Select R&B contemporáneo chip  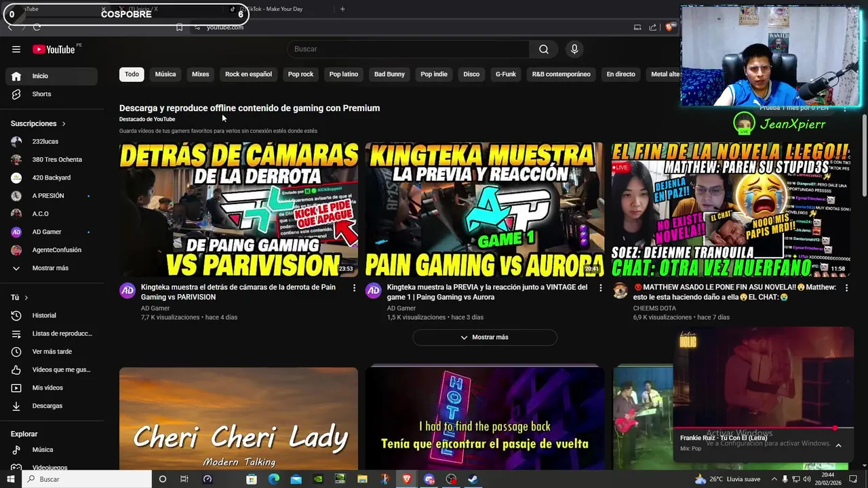tap(561, 74)
